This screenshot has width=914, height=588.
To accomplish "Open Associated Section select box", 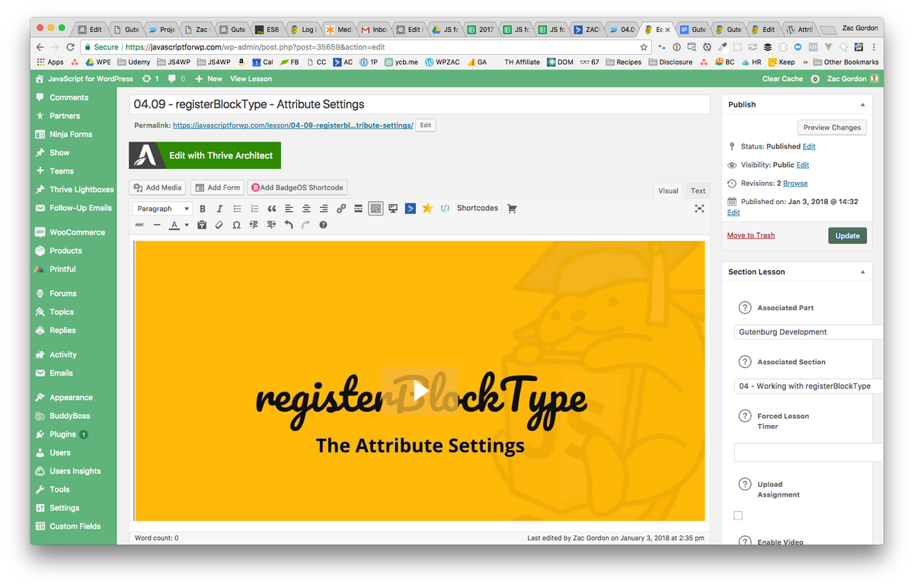I will [x=809, y=386].
